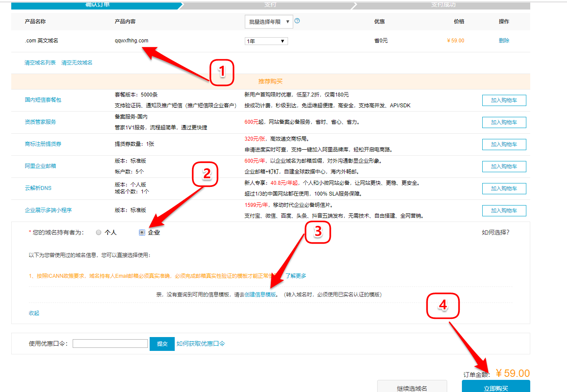Click the 支付成功 step tab
The image size is (567, 392).
(x=443, y=5)
